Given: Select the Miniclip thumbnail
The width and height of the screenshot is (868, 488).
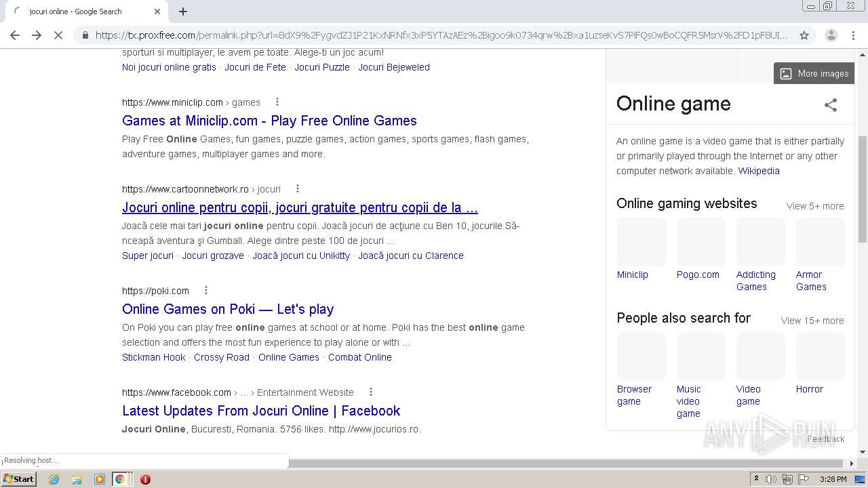Looking at the screenshot, I should click(642, 241).
